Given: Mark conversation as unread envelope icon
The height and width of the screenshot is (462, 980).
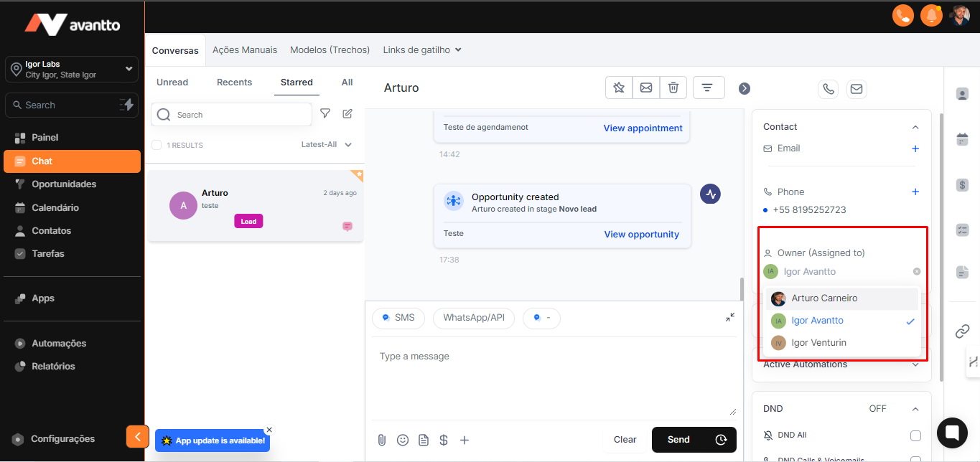Looking at the screenshot, I should tap(645, 88).
